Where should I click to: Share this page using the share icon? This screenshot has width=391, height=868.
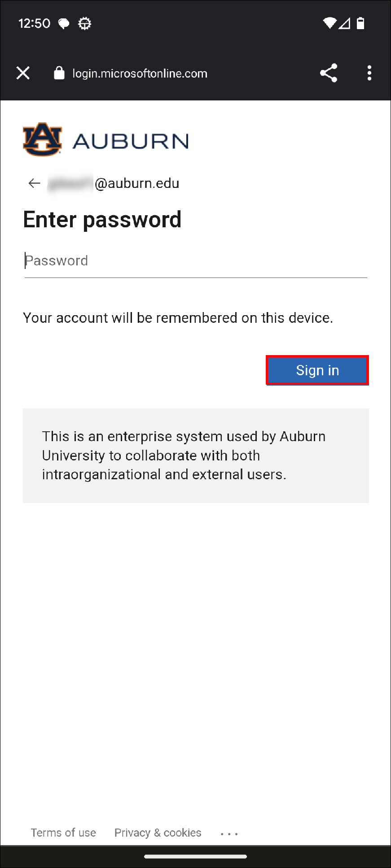coord(329,73)
